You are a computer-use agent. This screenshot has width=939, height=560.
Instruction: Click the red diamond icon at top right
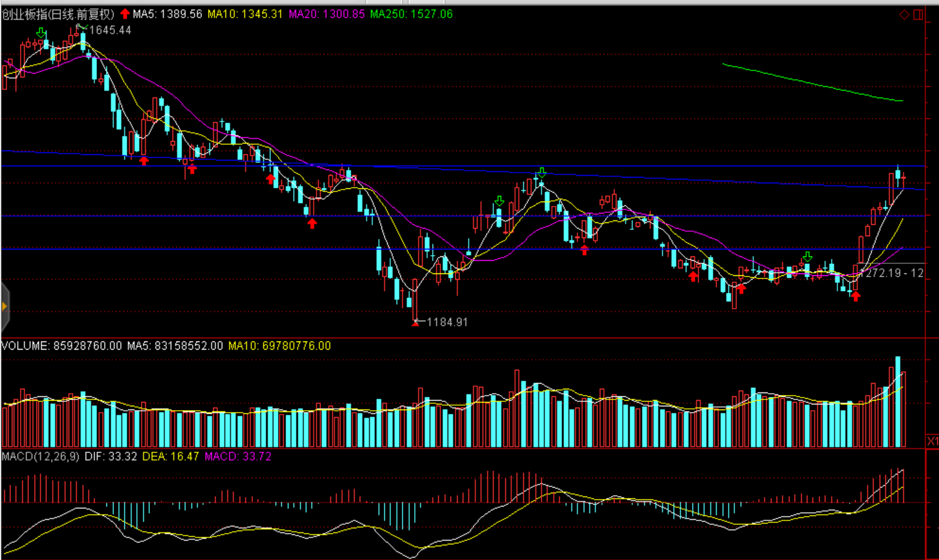tap(904, 14)
